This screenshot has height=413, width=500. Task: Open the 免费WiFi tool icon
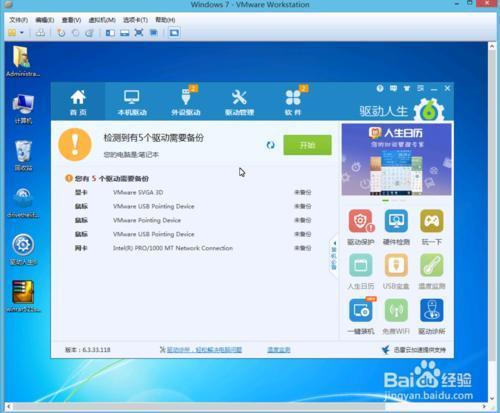(x=396, y=310)
